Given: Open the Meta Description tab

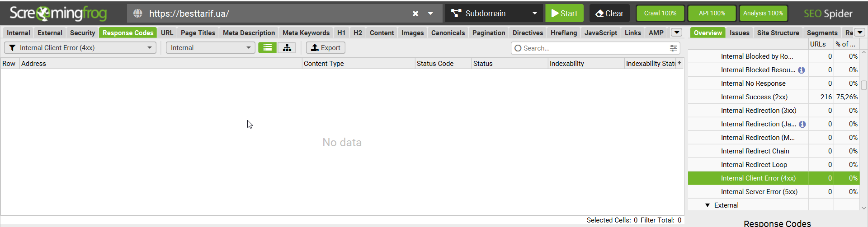Looking at the screenshot, I should click(249, 32).
